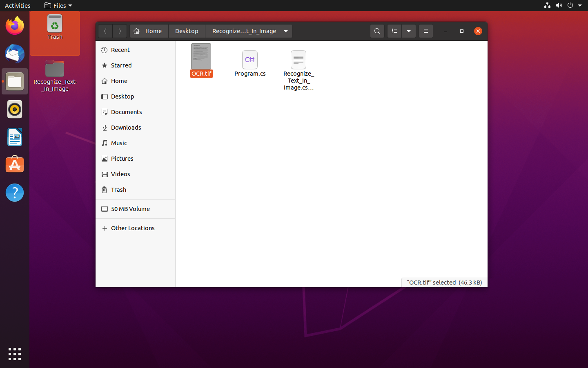Show Applications grid in the dock
The height and width of the screenshot is (368, 588).
click(15, 354)
